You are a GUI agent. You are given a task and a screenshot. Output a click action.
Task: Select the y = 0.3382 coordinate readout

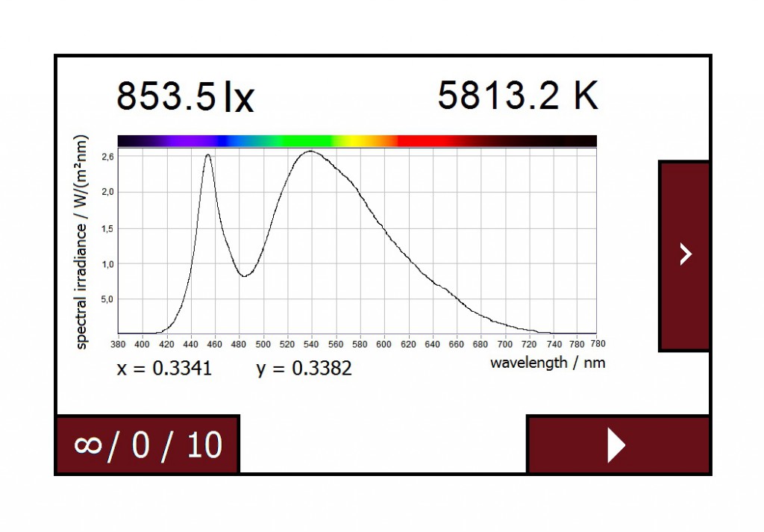(x=304, y=368)
